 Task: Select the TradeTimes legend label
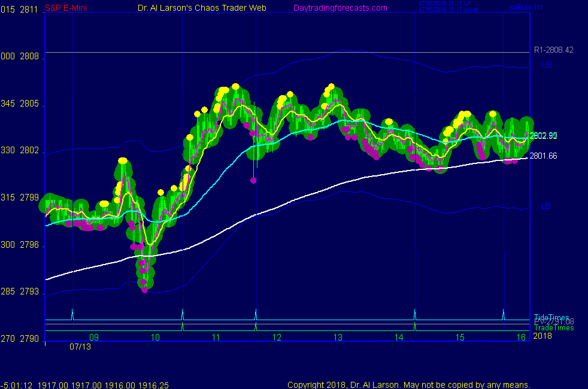(554, 328)
